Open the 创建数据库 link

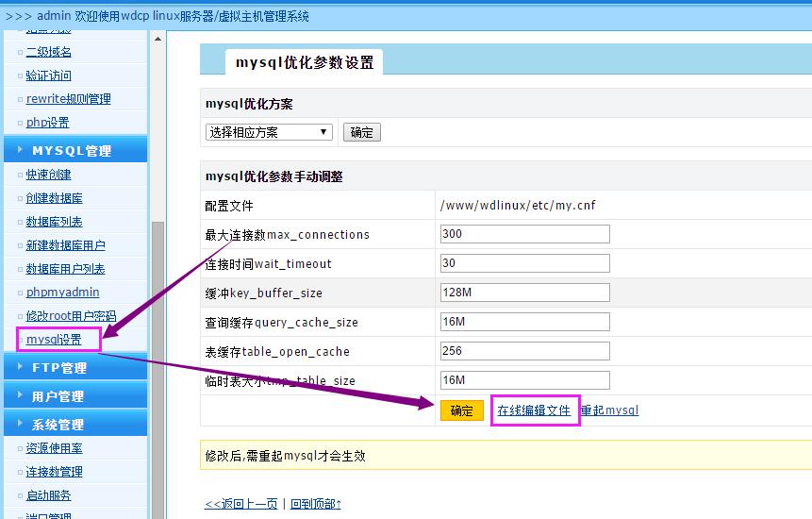(55, 198)
